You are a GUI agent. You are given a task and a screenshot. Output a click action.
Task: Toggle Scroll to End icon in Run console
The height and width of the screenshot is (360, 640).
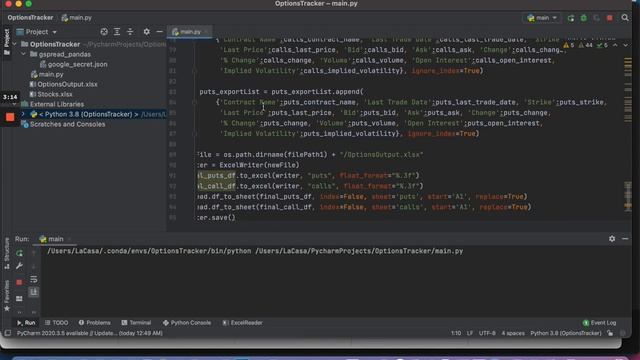(34, 292)
